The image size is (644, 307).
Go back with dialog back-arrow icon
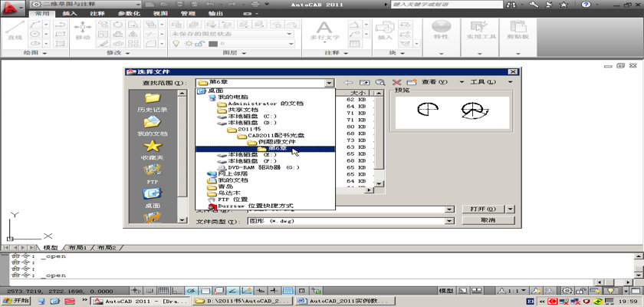coord(348,82)
